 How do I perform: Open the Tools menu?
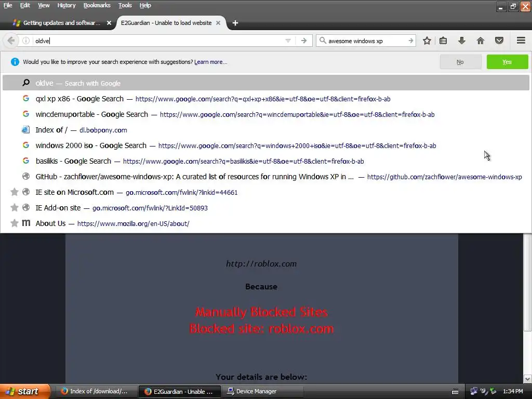click(125, 5)
